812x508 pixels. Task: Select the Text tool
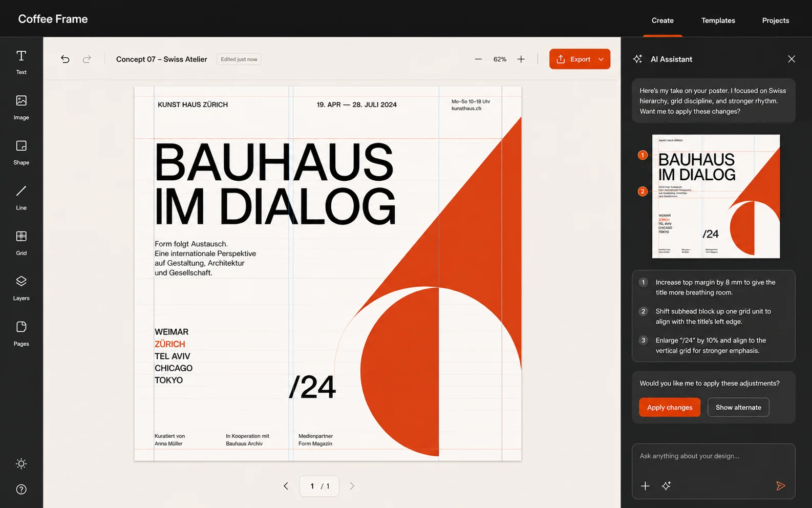click(x=21, y=62)
